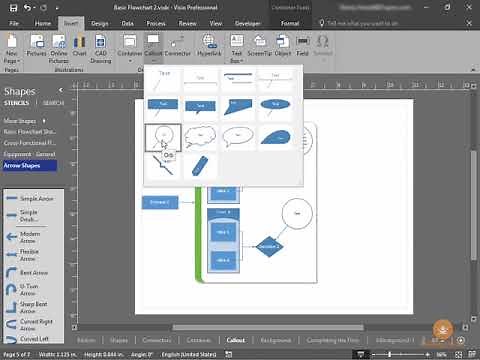Open the SEARCH tab in Shapes pane
The height and width of the screenshot is (360, 480).
[53, 103]
